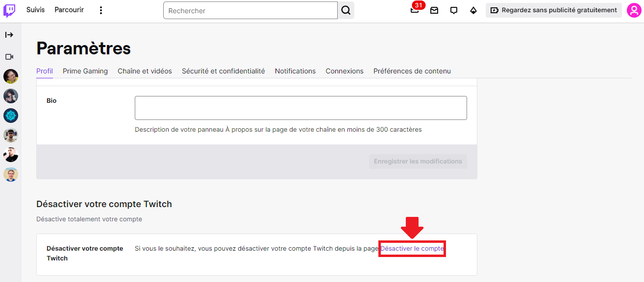Go to the Notifications settings tab
The width and height of the screenshot is (644, 282).
coord(295,71)
